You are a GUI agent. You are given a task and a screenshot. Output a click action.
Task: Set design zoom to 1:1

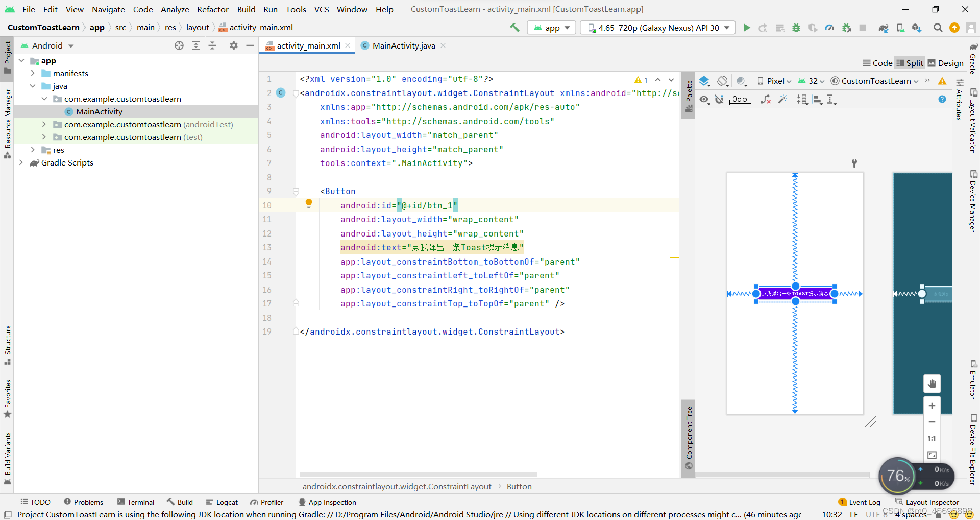point(932,439)
